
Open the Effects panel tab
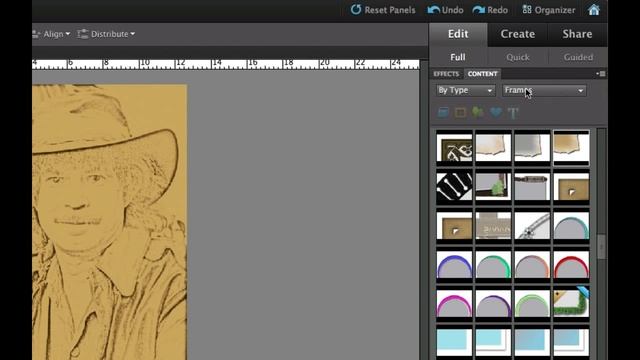pos(446,74)
